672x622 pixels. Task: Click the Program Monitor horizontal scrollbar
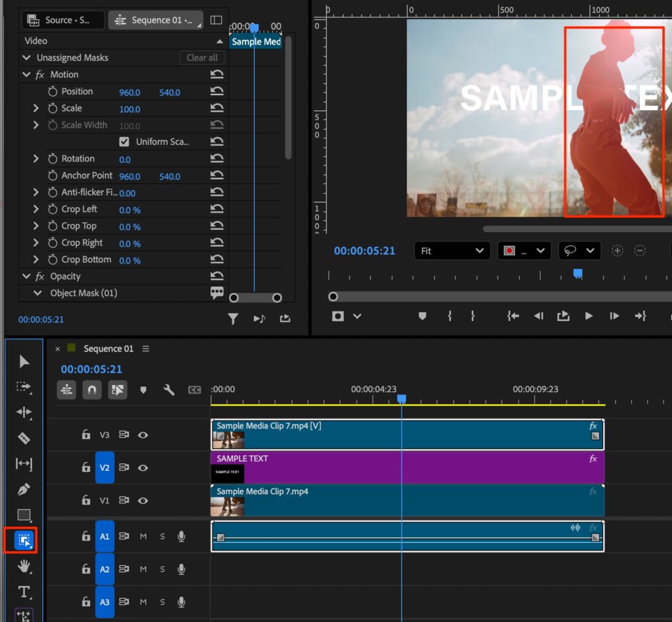point(577,229)
